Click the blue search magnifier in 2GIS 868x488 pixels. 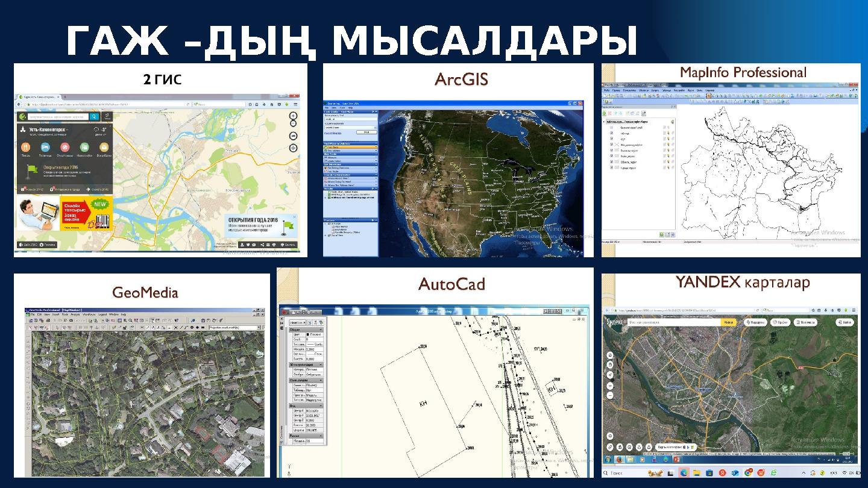coord(94,116)
